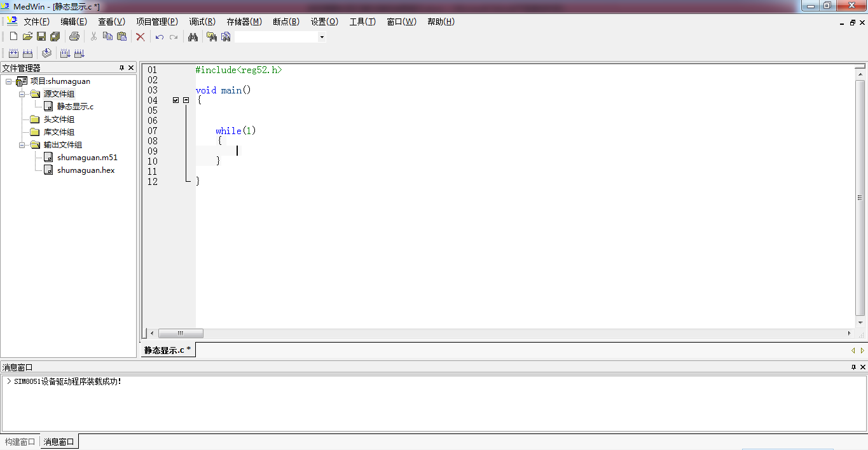868x450 pixels.
Task: Click the fourth build toolbar icon with arrow
Action: [65, 53]
